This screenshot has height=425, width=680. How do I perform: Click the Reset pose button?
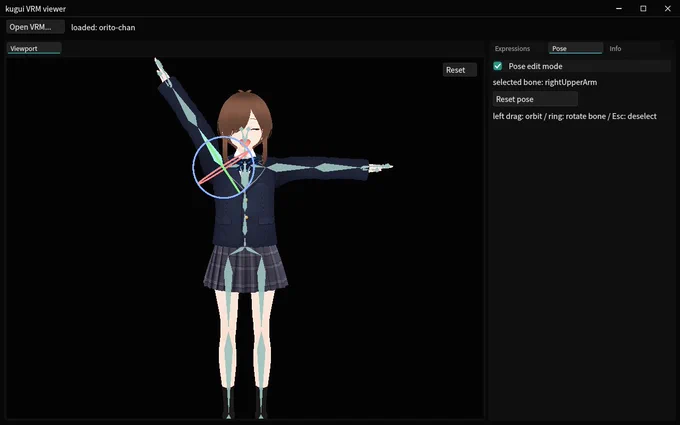535,99
